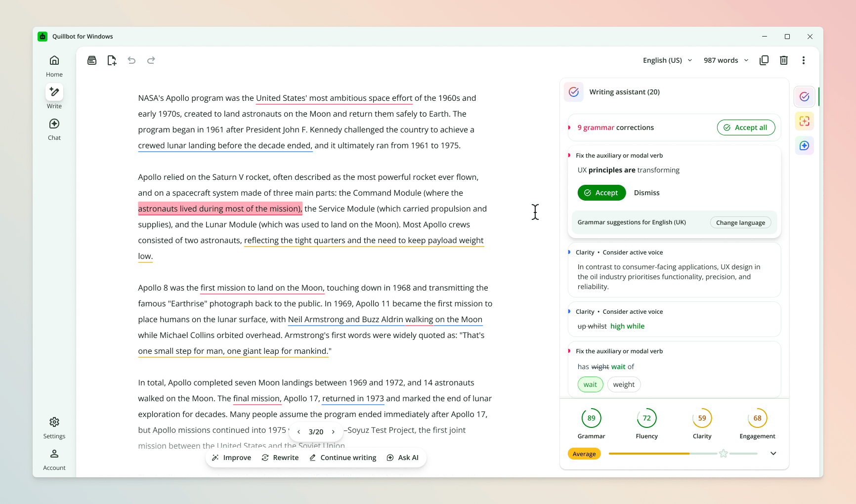856x504 pixels.
Task: Open the Chat section in sidebar
Action: tap(54, 129)
